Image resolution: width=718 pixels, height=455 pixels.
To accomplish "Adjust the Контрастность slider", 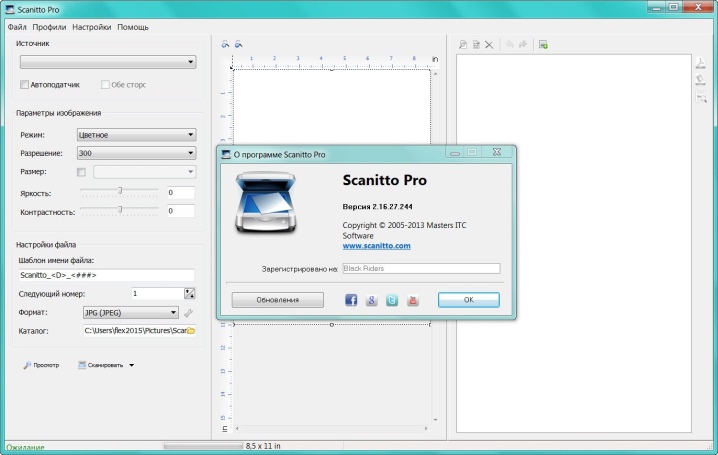I will [x=119, y=211].
